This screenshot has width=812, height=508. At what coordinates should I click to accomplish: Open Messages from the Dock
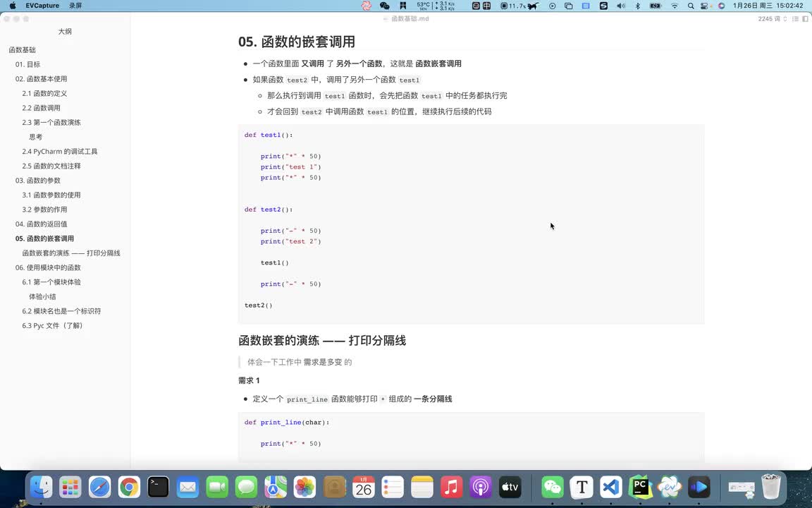pos(246,488)
